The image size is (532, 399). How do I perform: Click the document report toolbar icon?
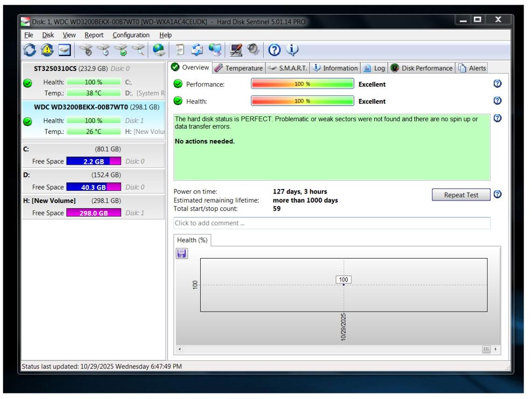(180, 49)
